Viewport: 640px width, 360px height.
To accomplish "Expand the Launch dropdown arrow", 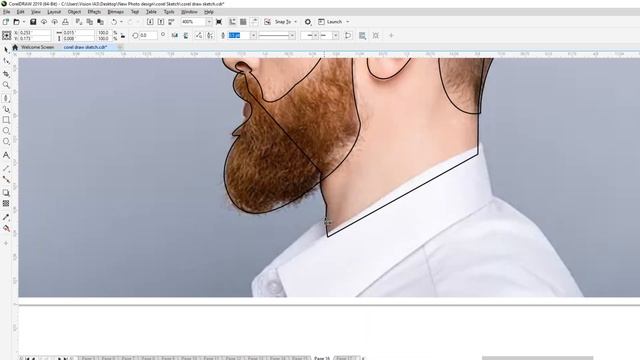I will [x=348, y=22].
